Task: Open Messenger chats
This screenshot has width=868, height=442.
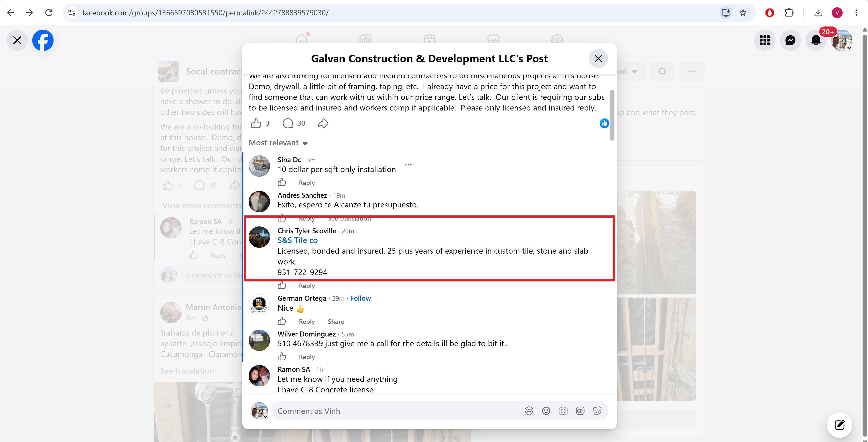Action: (790, 40)
